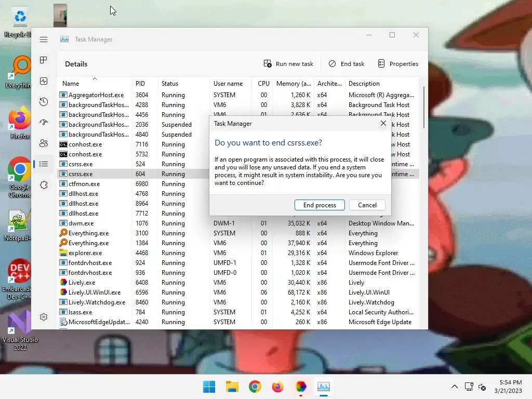This screenshot has width=532, height=399.
Task: Sort by the Status column header
Action: [184, 84]
